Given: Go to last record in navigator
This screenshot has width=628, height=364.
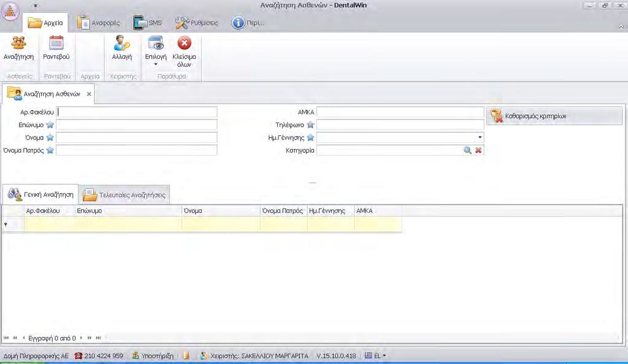Looking at the screenshot, I should [98, 338].
